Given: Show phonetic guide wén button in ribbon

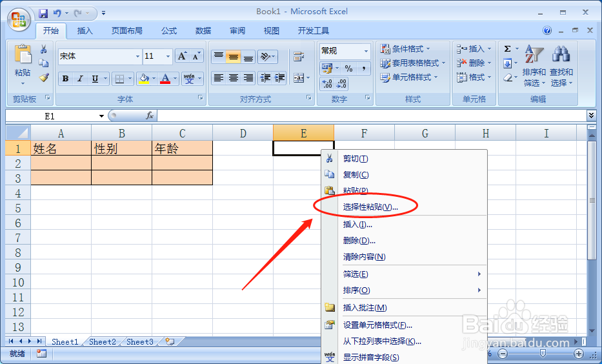Looking at the screenshot, I should tap(189, 79).
